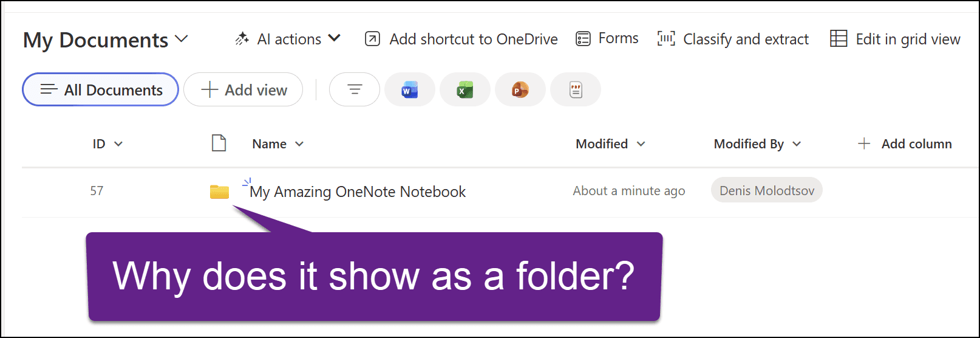Click the Forms icon
Image resolution: width=980 pixels, height=338 pixels.
click(583, 40)
